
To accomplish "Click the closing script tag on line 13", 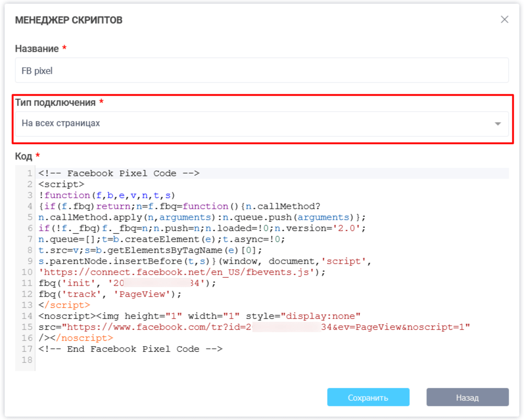I will pos(64,305).
